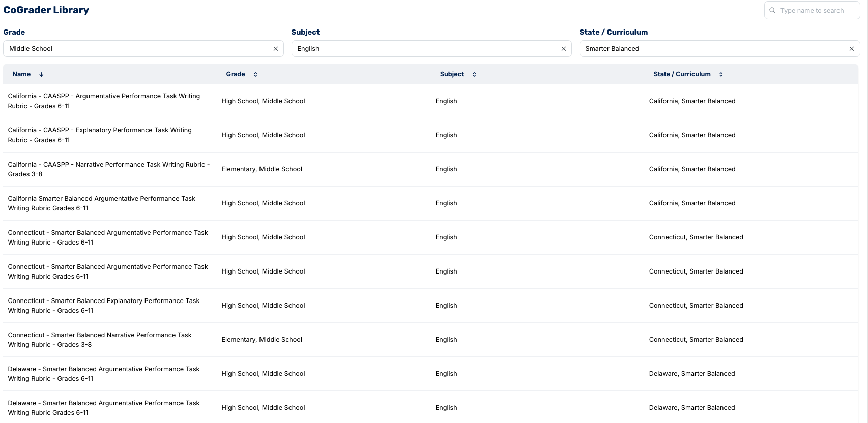
Task: Click English cell in CAASPP Explanatory row
Action: point(446,135)
